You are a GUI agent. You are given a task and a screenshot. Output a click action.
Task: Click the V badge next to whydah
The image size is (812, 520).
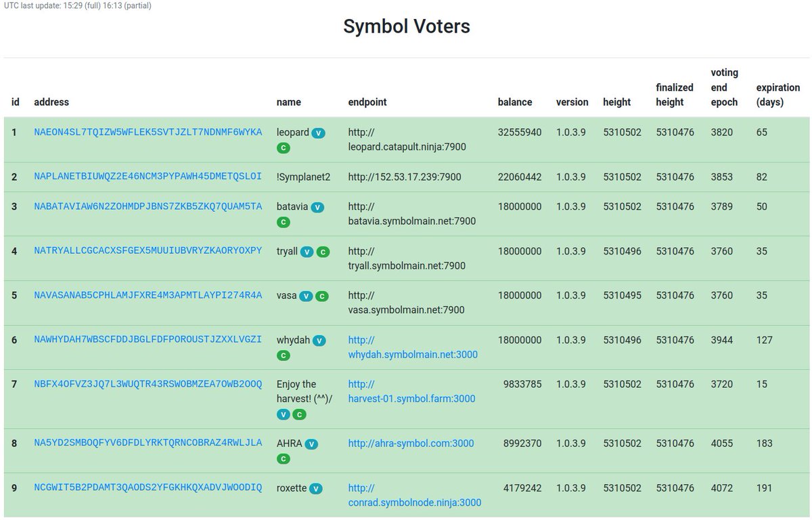(x=319, y=341)
